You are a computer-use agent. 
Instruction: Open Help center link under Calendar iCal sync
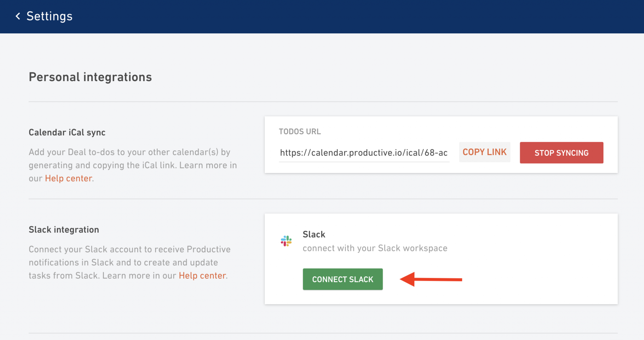click(69, 178)
